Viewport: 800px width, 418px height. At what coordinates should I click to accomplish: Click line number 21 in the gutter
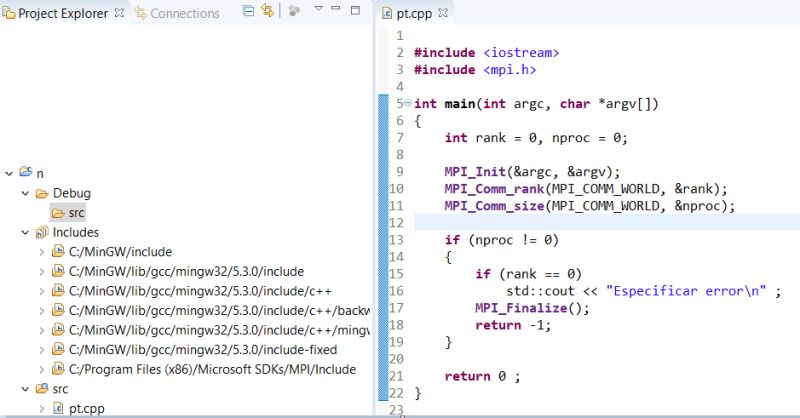coord(396,377)
